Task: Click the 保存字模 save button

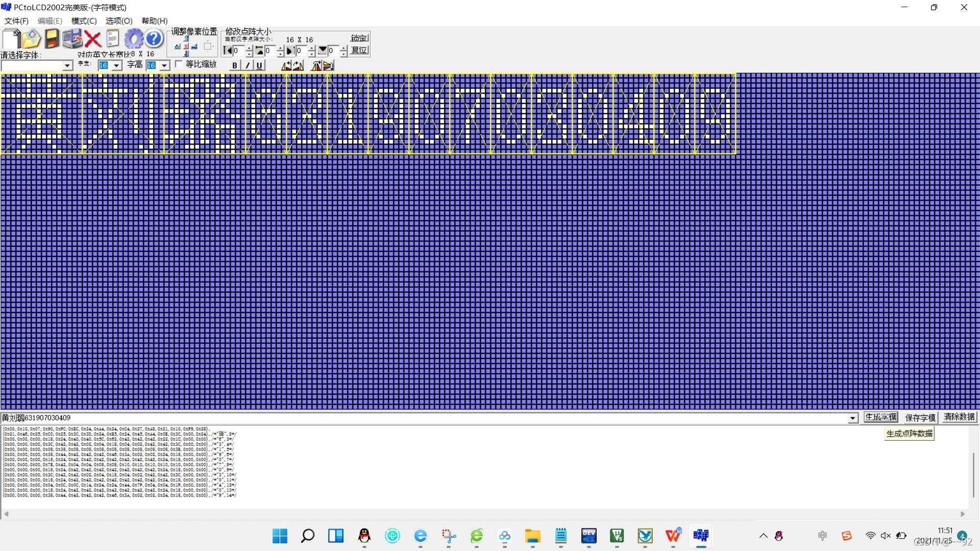Action: click(x=920, y=417)
